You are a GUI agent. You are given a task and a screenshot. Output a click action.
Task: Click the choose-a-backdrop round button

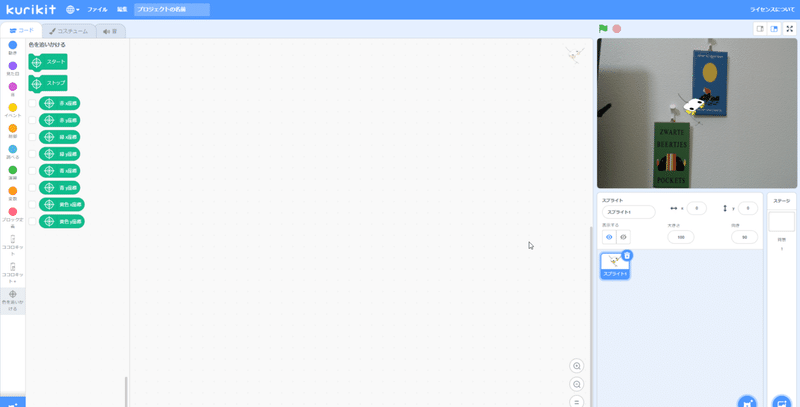tap(781, 401)
